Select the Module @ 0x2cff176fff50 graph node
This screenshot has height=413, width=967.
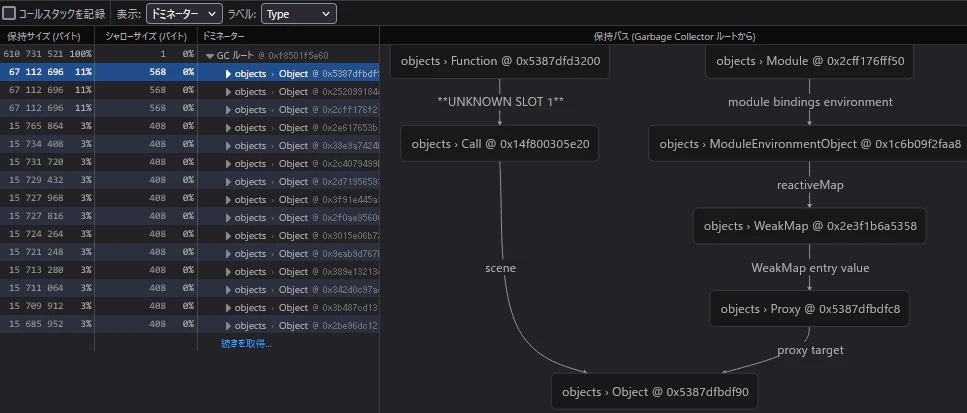pos(809,61)
